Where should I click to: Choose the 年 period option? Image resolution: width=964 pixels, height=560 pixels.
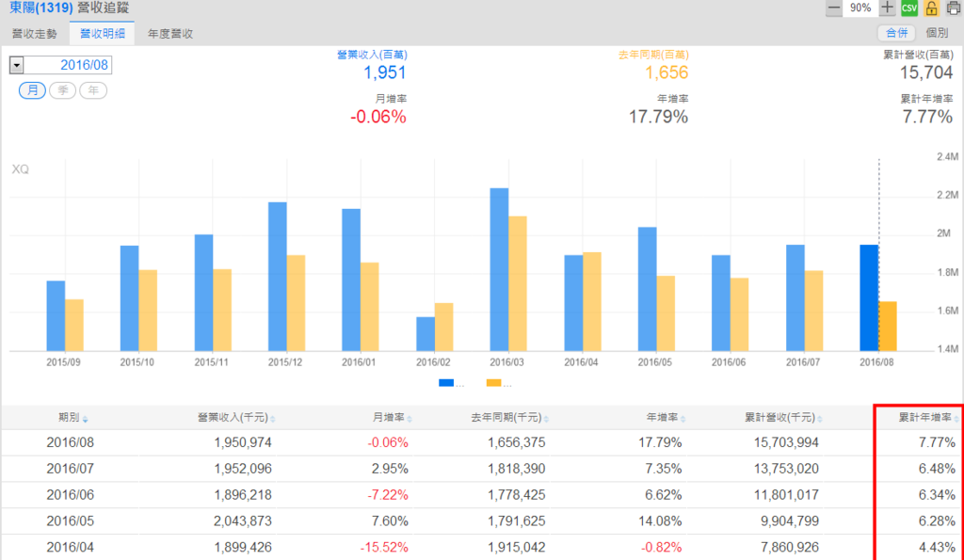click(x=93, y=90)
